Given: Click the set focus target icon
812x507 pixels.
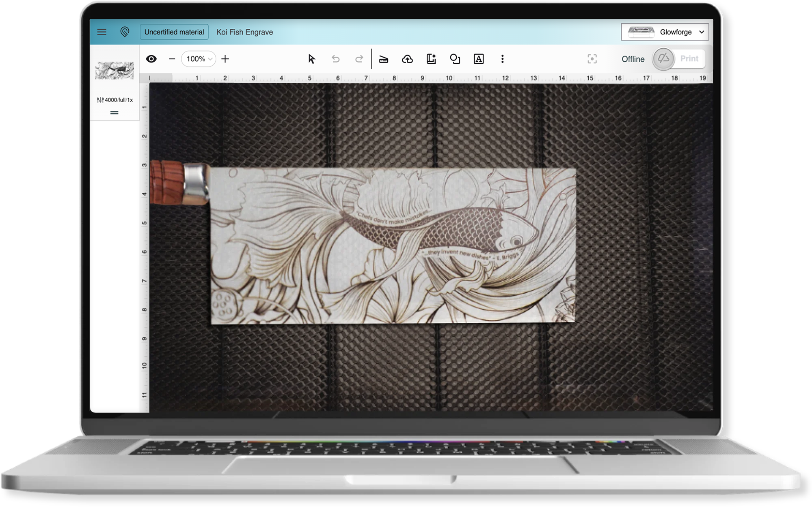Looking at the screenshot, I should point(592,59).
